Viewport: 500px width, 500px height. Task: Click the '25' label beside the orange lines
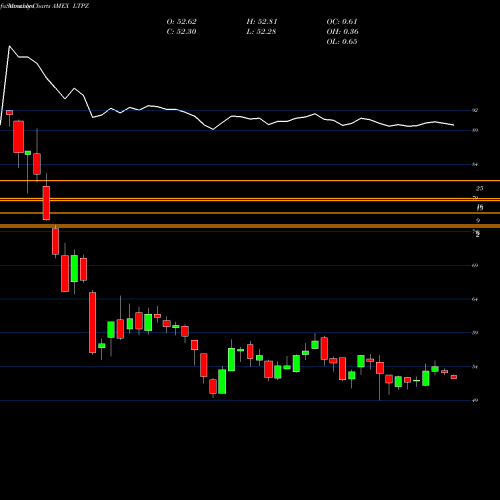point(479,189)
